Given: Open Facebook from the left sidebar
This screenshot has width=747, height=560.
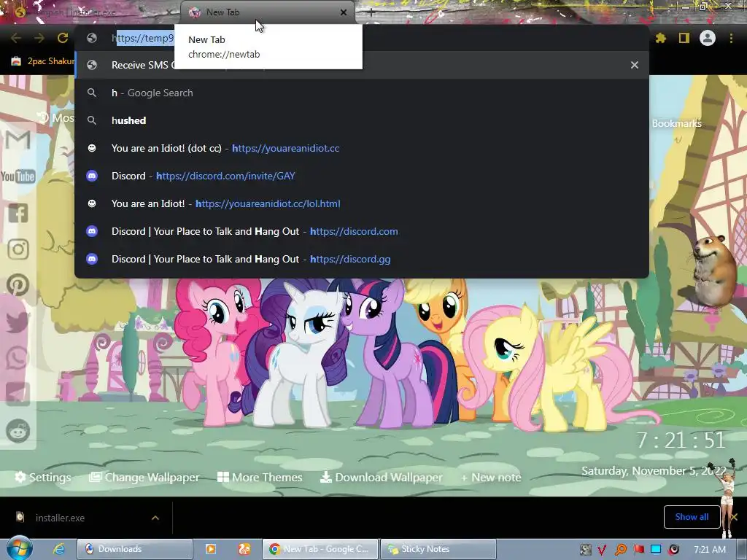Looking at the screenshot, I should 18,213.
